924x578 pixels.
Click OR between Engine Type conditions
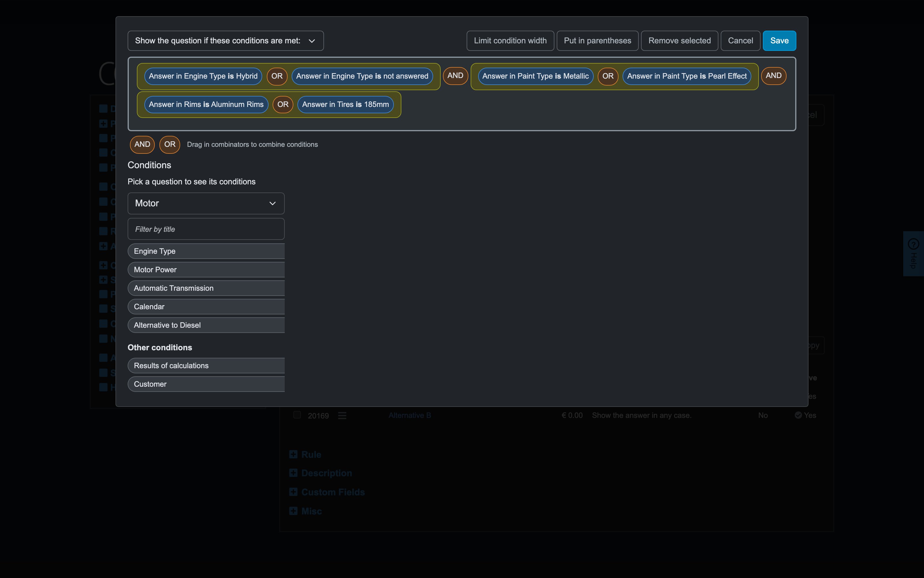(277, 76)
